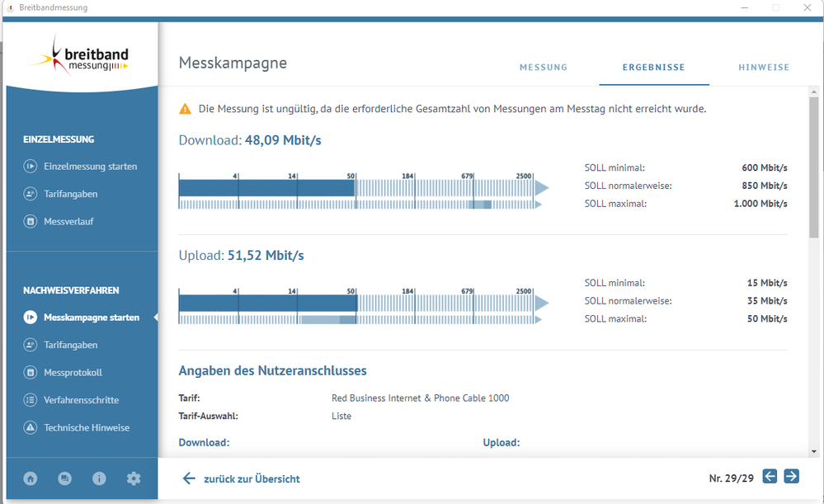This screenshot has height=504, width=824.
Task: Close the Breitbandmessung window
Action: point(808,7)
